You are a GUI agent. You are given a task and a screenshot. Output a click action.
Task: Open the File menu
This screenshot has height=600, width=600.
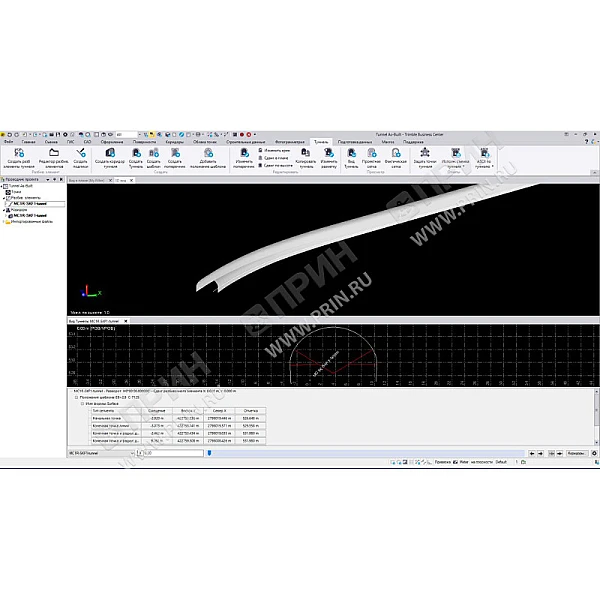pyautogui.click(x=8, y=143)
